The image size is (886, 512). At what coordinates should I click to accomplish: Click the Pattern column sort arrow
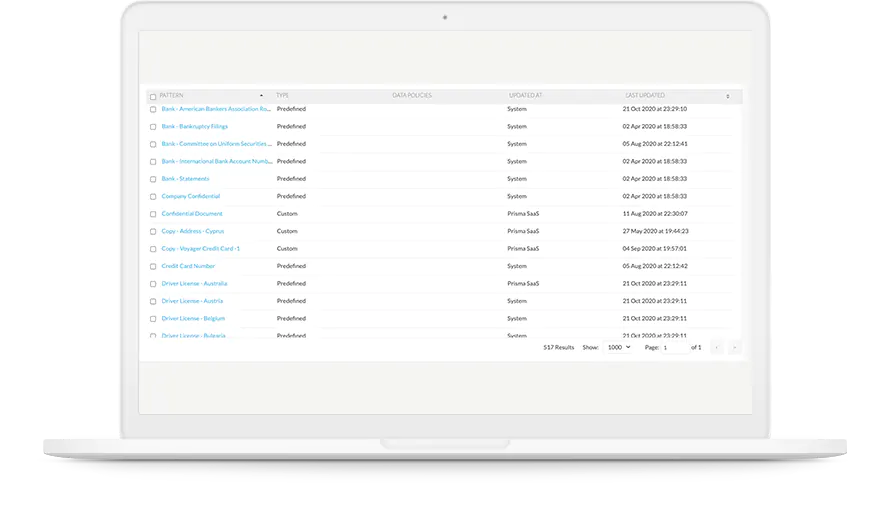click(x=262, y=96)
